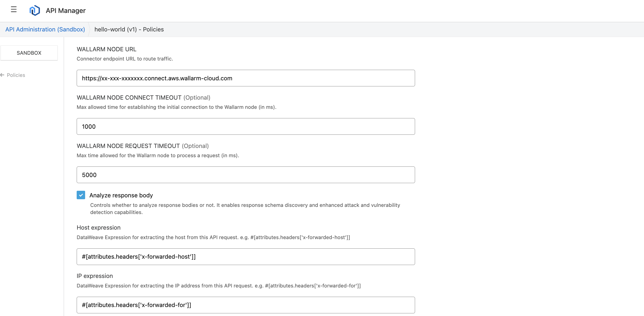
Task: Open API Administration (Sandbox) breadcrumb link
Action: 45,29
